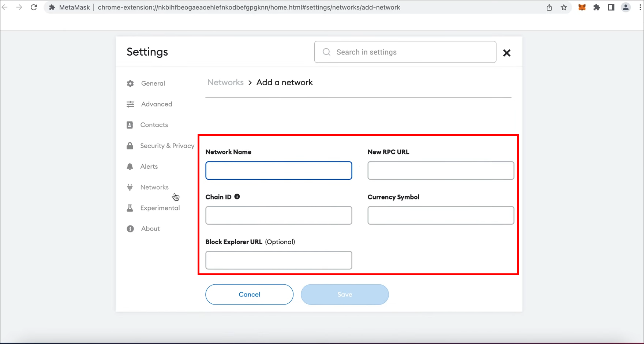
Task: Click the Cancel button
Action: 250,295
